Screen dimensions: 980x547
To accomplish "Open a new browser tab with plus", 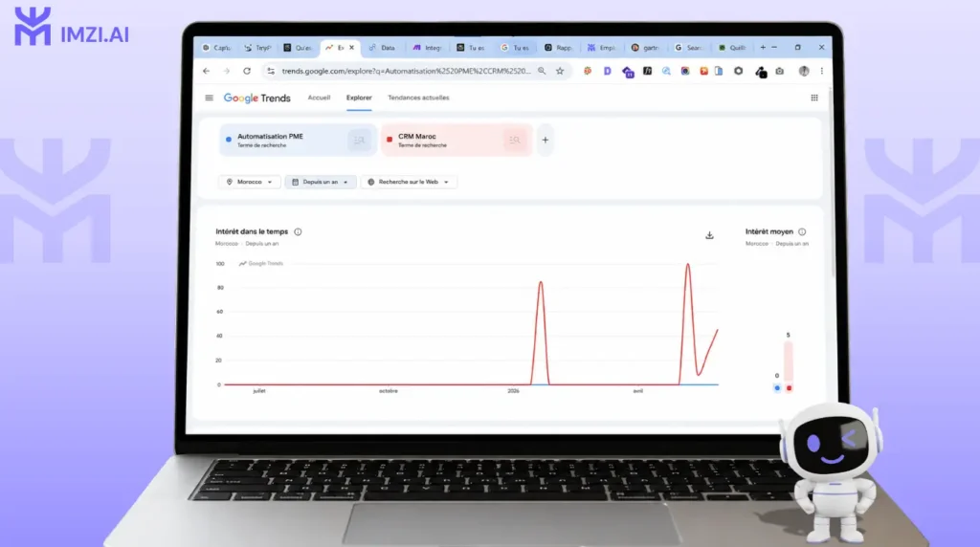I will point(763,48).
